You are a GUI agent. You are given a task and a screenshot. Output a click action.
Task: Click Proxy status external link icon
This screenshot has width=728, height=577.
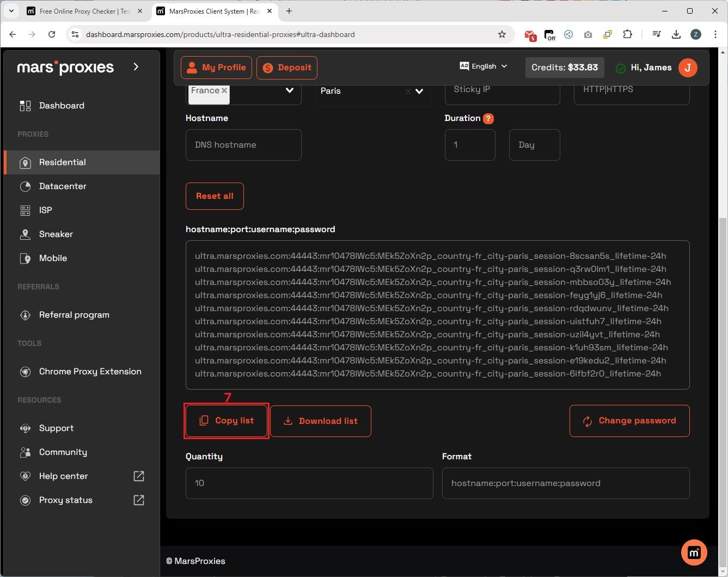point(139,500)
